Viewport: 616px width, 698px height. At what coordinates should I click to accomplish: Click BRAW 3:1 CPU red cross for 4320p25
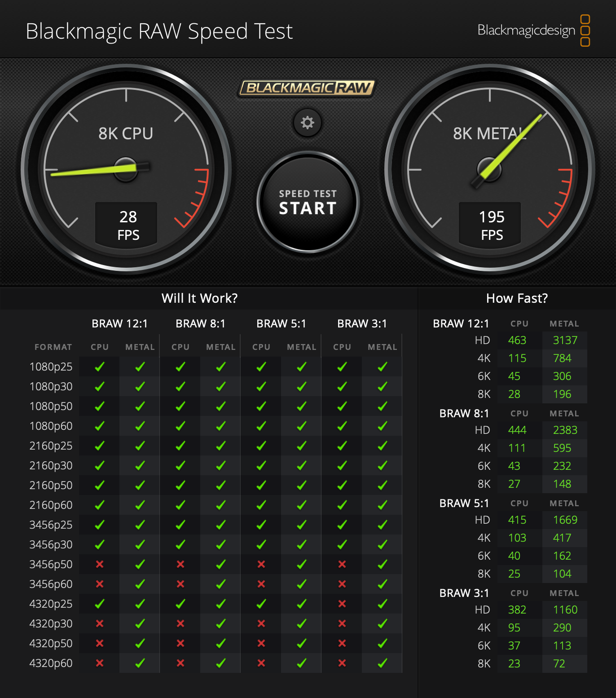pyautogui.click(x=342, y=604)
